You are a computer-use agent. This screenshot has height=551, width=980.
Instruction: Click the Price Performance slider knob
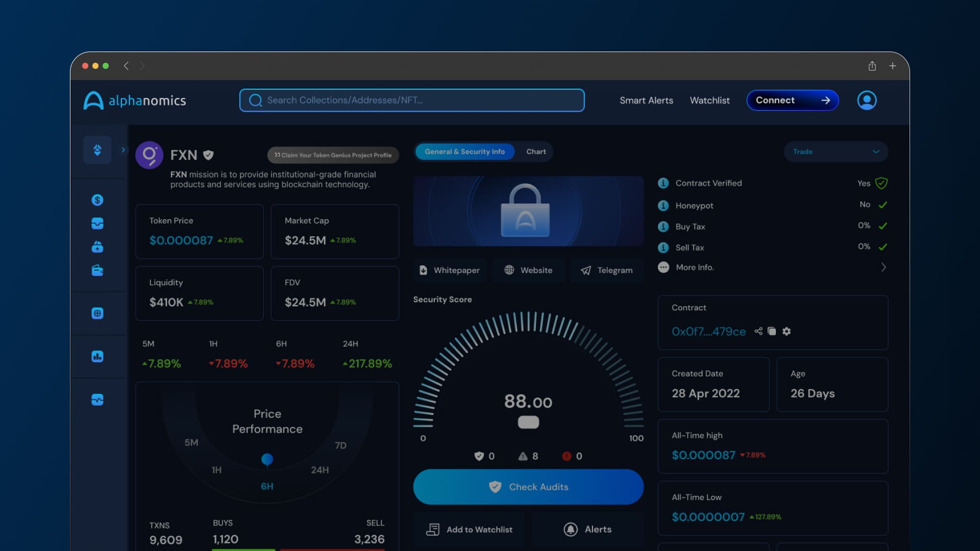coord(267,459)
